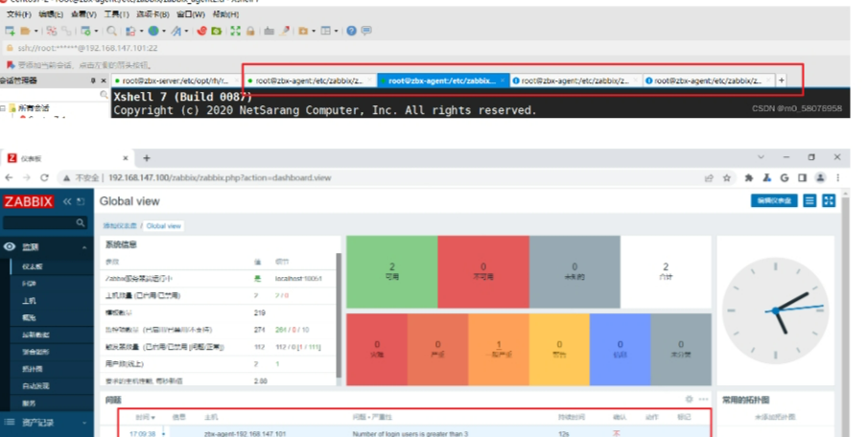Toggle the browser side panel icon

pyautogui.click(x=802, y=177)
